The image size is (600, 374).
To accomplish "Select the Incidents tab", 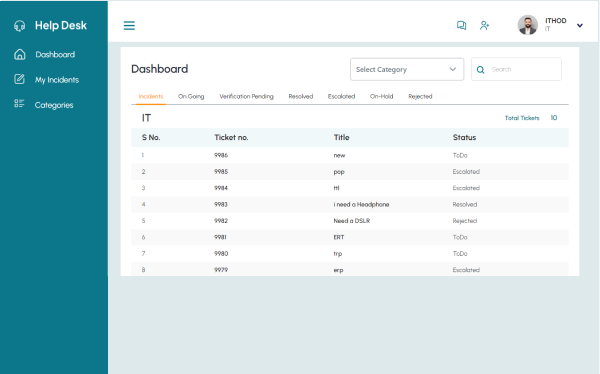I will point(151,96).
